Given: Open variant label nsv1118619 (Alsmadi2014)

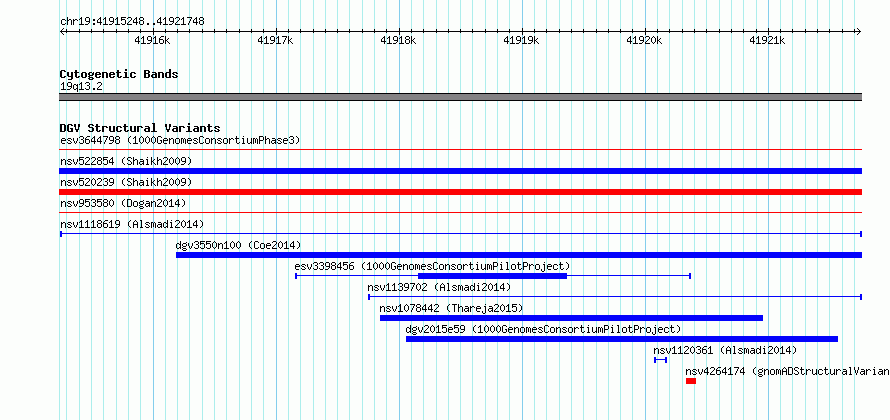Looking at the screenshot, I should click(132, 224).
